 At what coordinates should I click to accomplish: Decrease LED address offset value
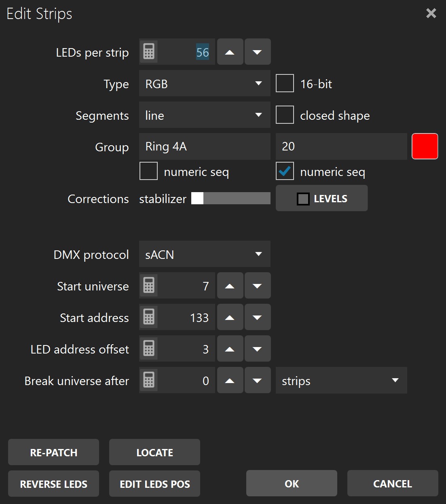258,349
